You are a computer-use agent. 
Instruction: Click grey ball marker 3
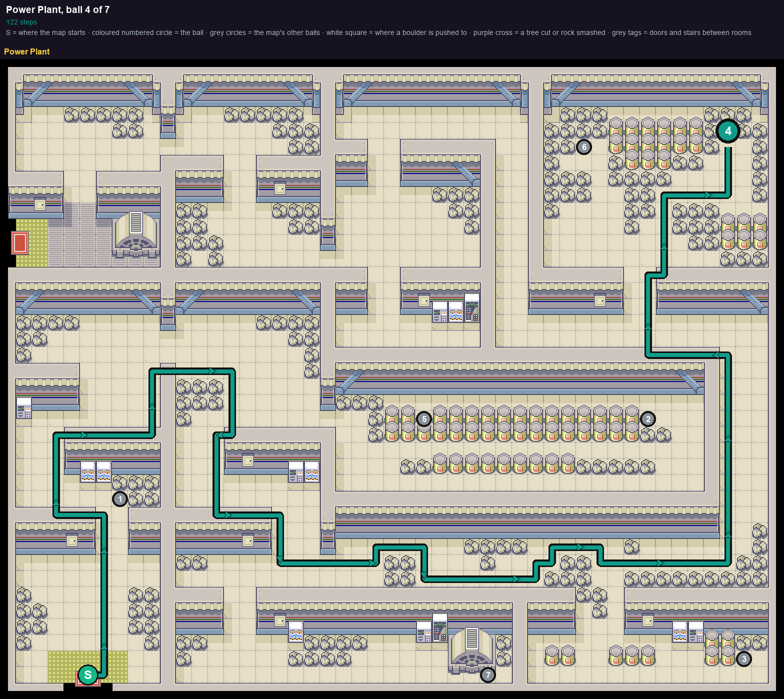point(744,659)
